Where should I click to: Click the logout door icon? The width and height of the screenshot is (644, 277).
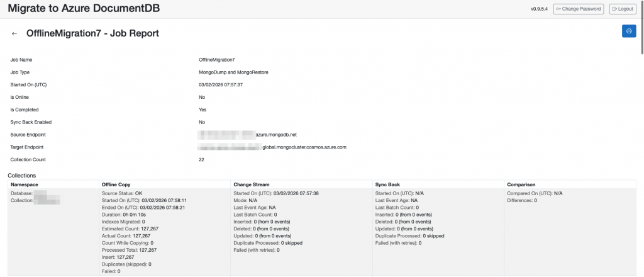click(614, 9)
